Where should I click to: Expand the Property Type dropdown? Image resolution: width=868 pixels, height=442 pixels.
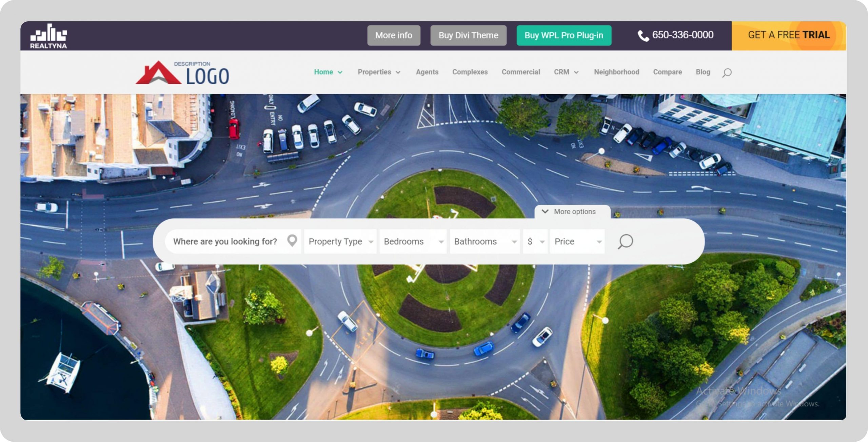click(x=339, y=241)
